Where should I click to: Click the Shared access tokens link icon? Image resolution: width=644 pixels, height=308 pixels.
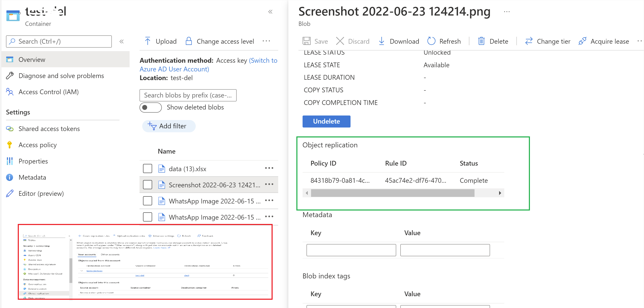pyautogui.click(x=10, y=129)
